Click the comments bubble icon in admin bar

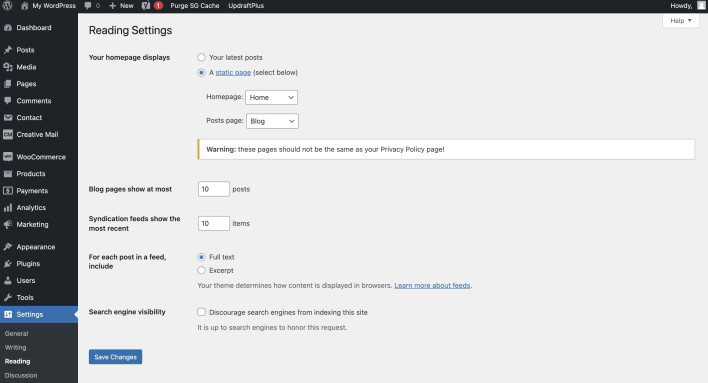click(x=88, y=5)
